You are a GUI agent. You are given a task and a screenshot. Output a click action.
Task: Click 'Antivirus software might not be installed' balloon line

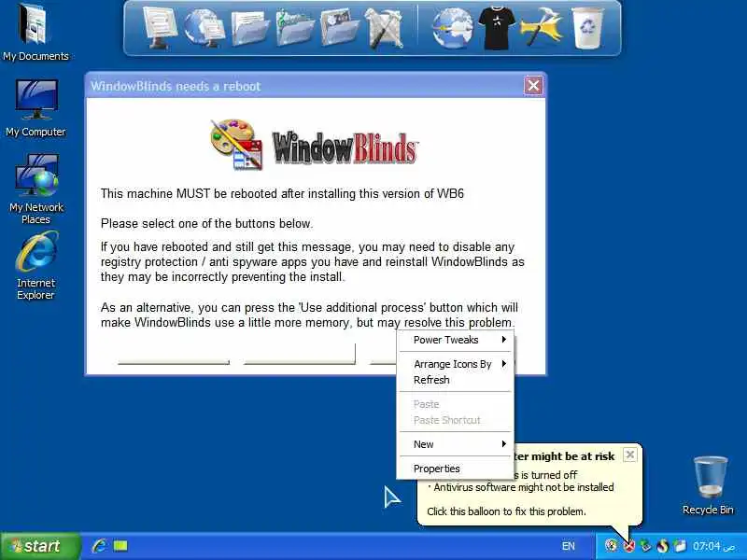coord(524,487)
